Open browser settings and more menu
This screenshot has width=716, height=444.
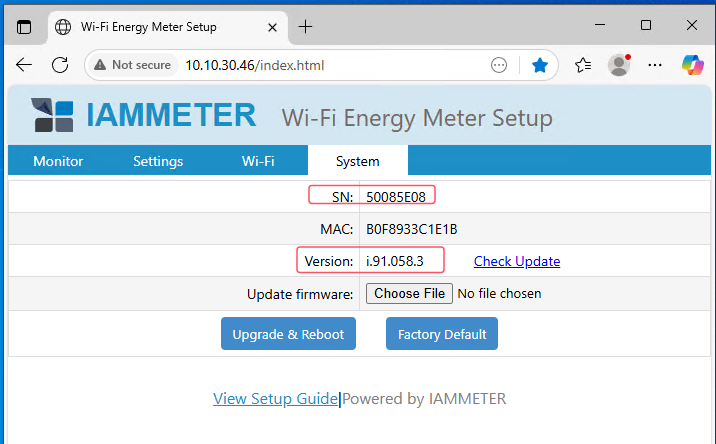(x=655, y=65)
